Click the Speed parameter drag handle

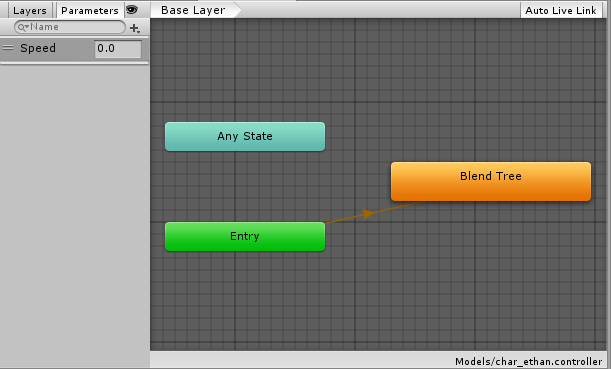(8, 48)
